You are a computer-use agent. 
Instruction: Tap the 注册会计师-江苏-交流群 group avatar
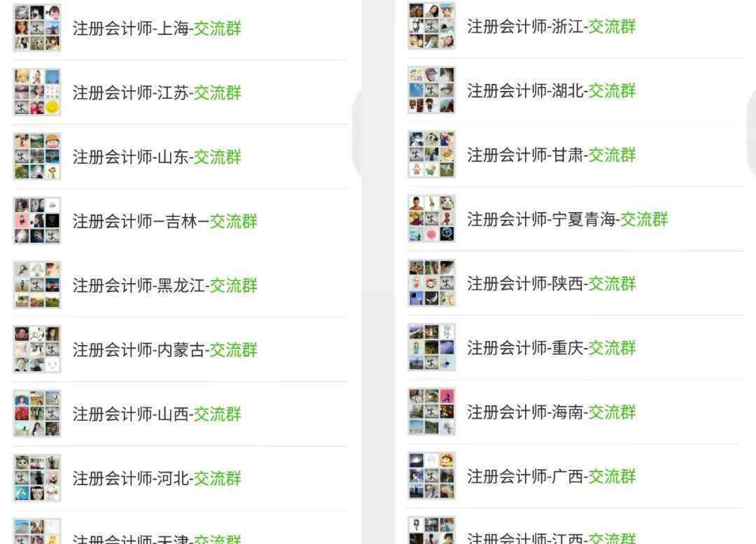click(37, 92)
